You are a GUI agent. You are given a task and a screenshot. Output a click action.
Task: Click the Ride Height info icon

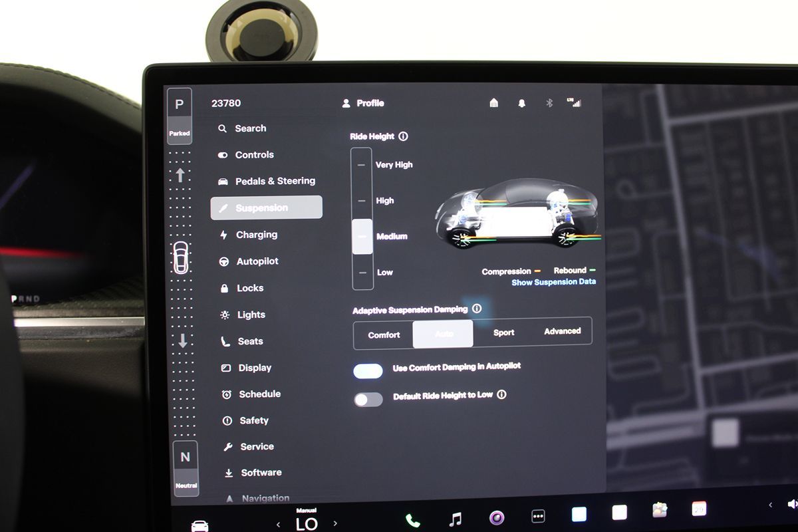click(x=403, y=136)
